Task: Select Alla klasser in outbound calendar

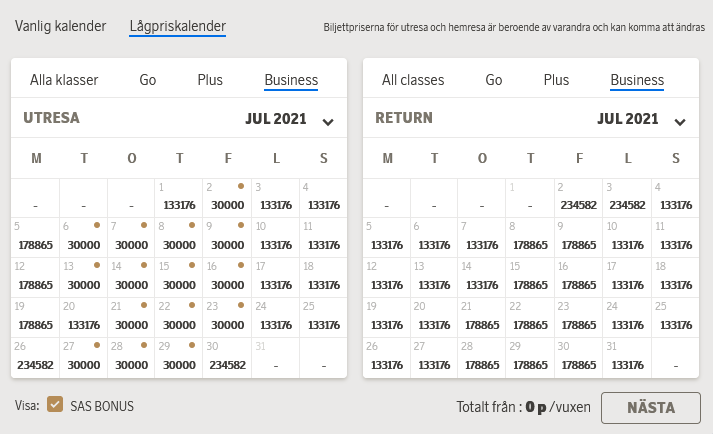Action: tap(62, 80)
